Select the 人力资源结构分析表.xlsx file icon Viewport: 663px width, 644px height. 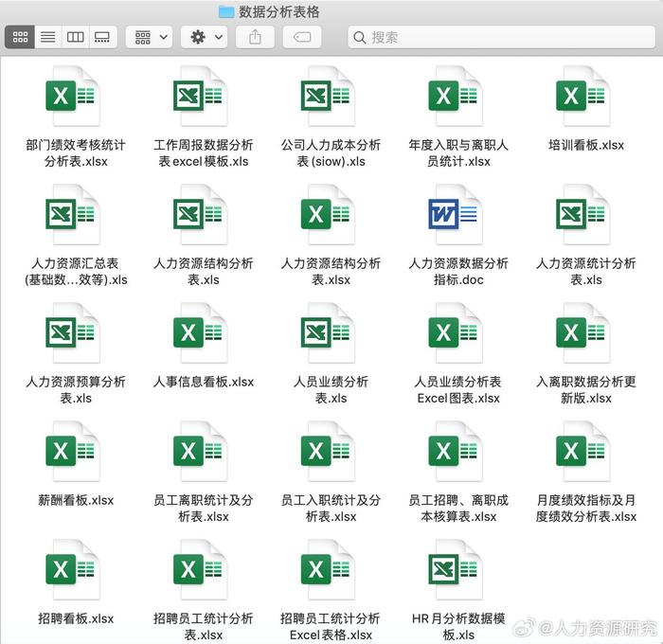click(x=328, y=215)
